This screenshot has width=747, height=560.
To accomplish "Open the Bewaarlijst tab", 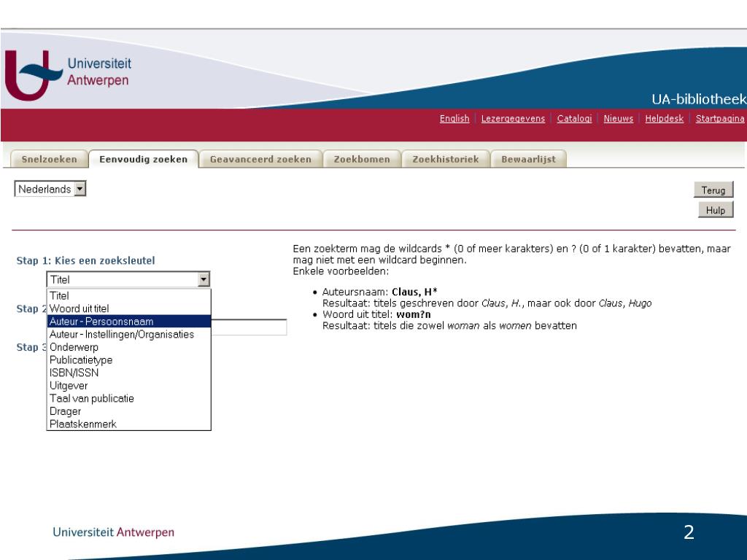I will (x=528, y=159).
